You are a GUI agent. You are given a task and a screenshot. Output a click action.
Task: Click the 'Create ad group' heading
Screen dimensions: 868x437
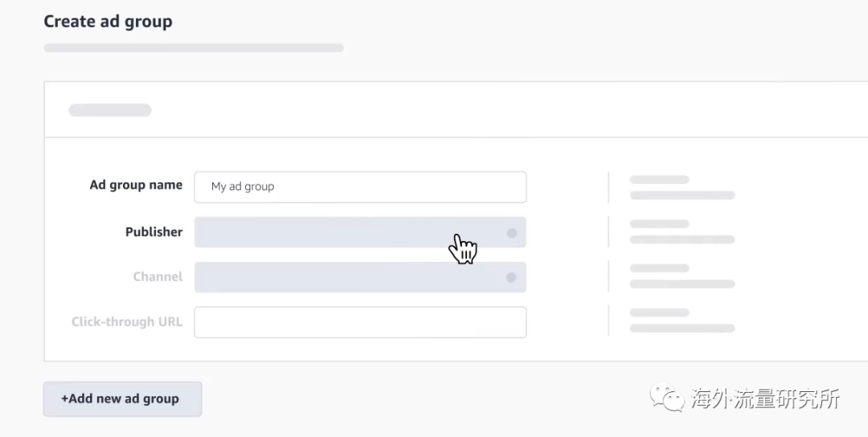108,22
